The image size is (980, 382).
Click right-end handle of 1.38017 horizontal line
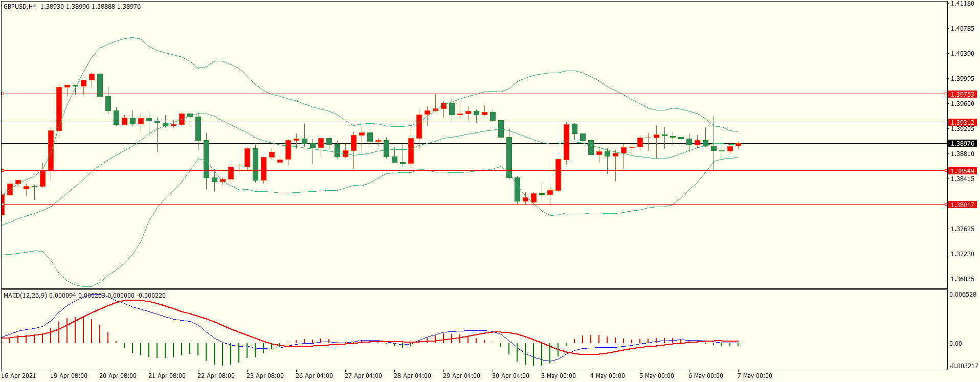click(x=946, y=205)
